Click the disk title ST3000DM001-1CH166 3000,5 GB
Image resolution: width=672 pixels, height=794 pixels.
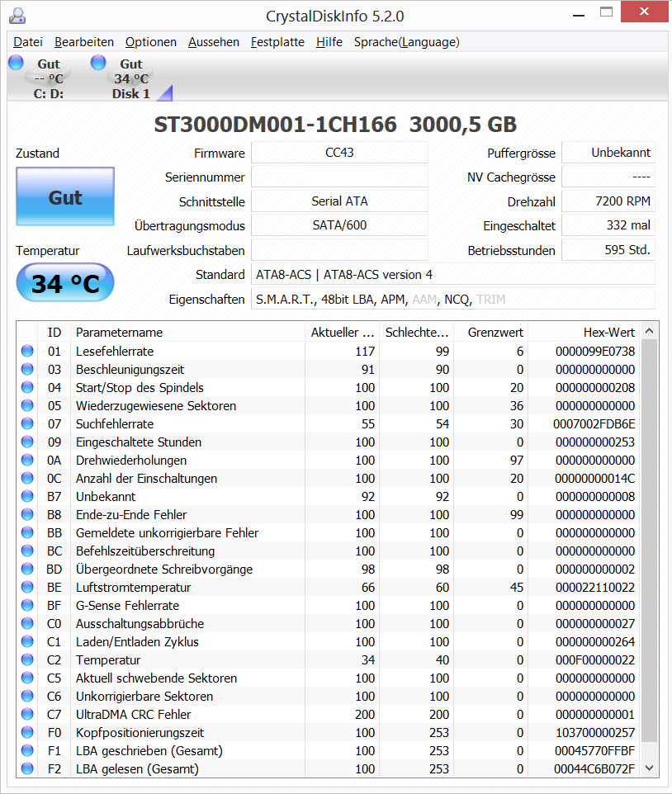tap(335, 125)
